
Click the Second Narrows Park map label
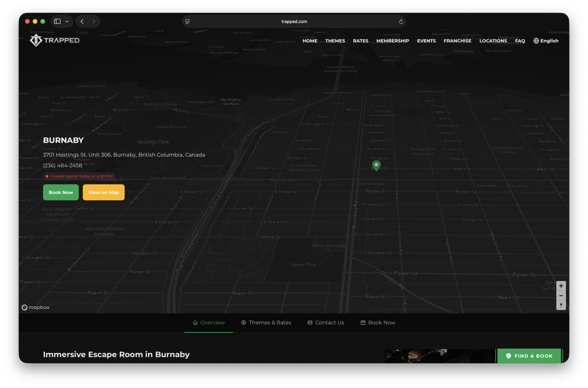tap(431, 91)
